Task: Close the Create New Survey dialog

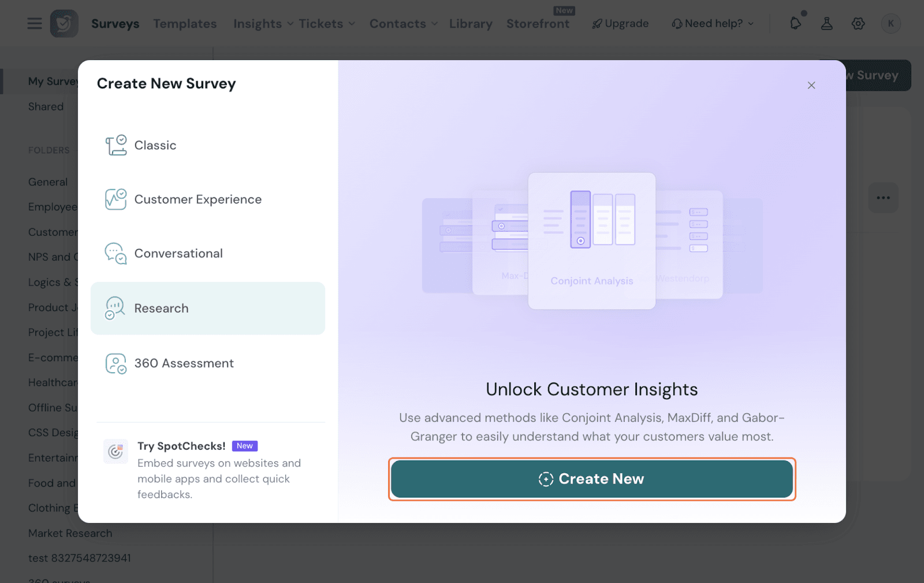Action: click(x=811, y=86)
